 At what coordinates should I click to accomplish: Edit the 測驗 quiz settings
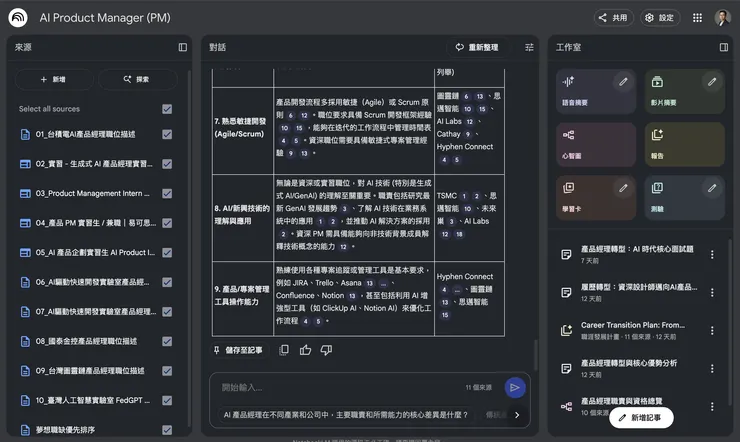pyautogui.click(x=712, y=188)
